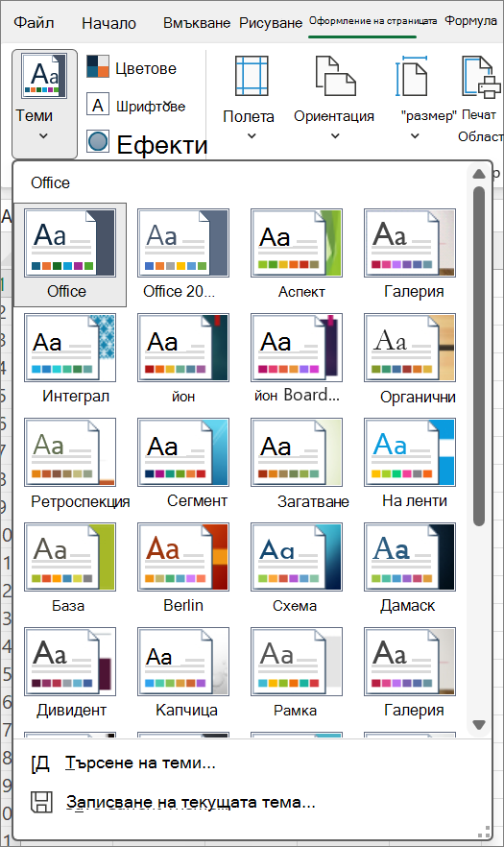Screen dimensions: 504x847
Task: Apply the Органични theme
Action: pyautogui.click(x=410, y=359)
